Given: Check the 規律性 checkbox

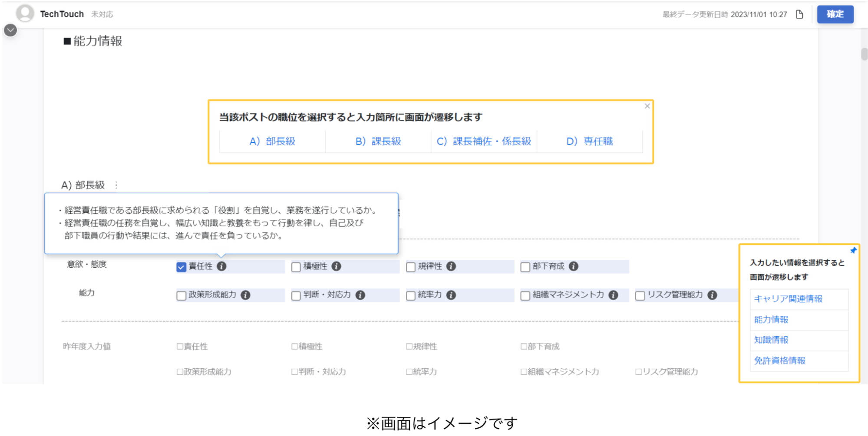Looking at the screenshot, I should (410, 267).
